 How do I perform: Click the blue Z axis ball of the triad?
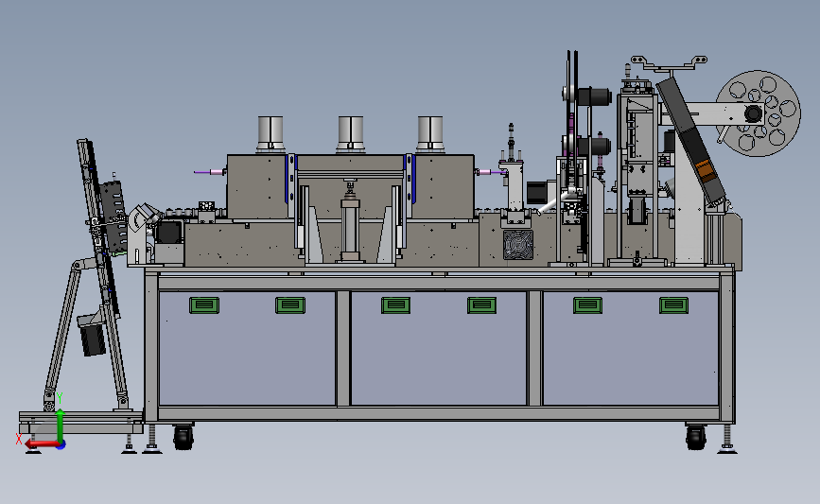61,445
